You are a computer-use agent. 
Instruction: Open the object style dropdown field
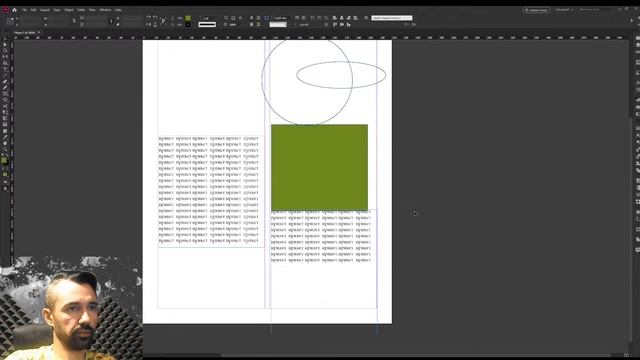(x=392, y=18)
